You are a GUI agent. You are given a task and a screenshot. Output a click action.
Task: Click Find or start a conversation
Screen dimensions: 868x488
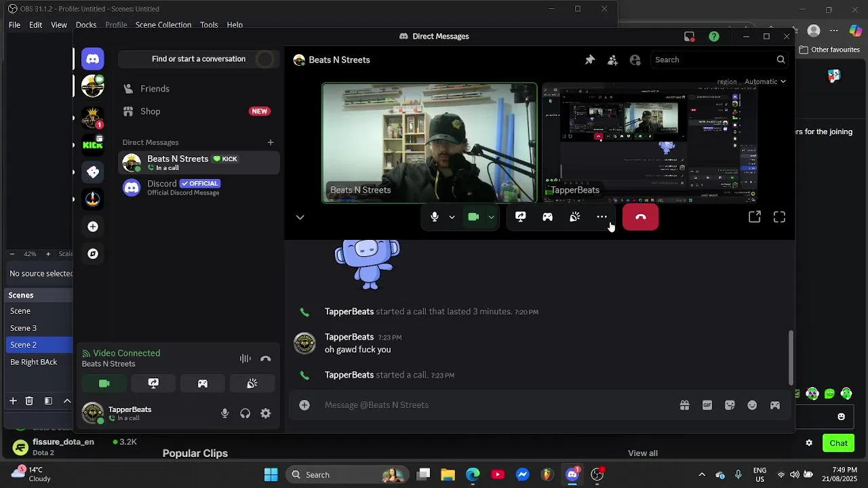(x=199, y=59)
